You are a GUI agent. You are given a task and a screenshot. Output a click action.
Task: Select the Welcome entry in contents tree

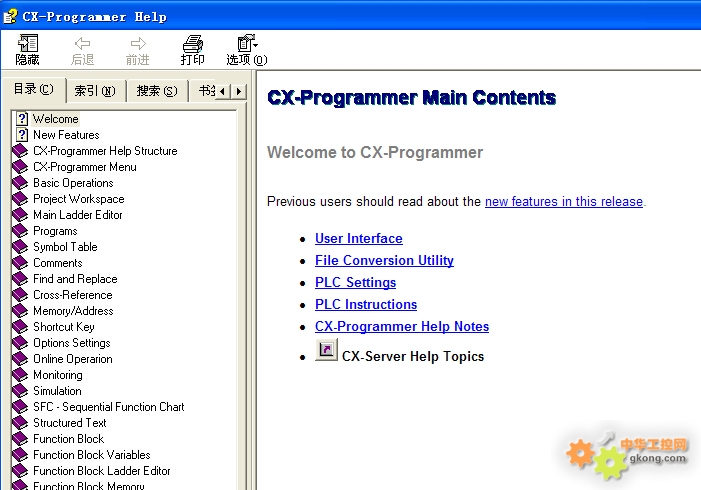pos(55,119)
